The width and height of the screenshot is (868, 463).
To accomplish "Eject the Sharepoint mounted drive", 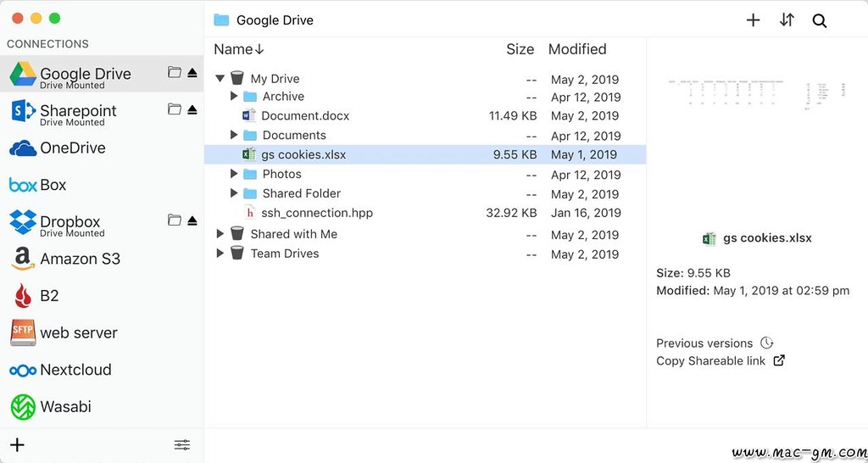I will pyautogui.click(x=192, y=109).
